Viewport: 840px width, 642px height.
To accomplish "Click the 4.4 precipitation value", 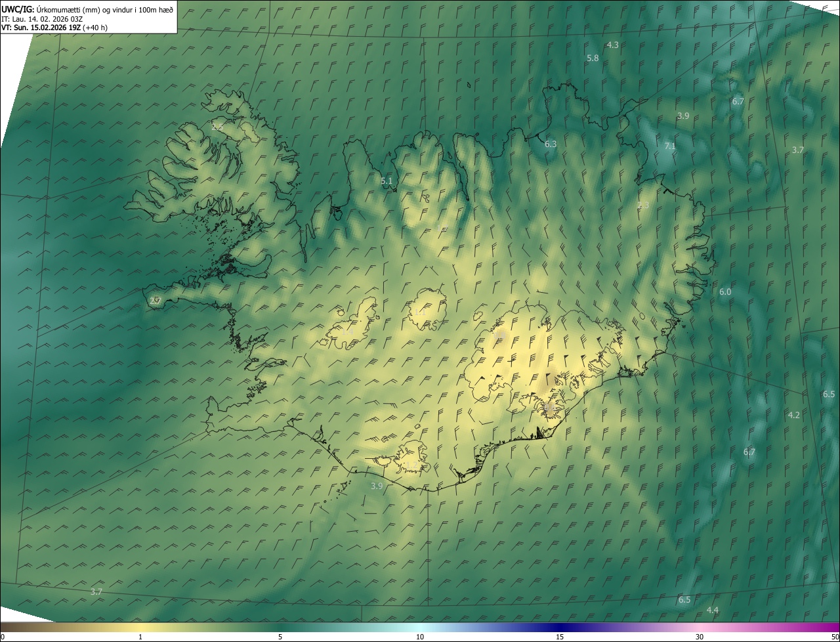I will pos(713,610).
